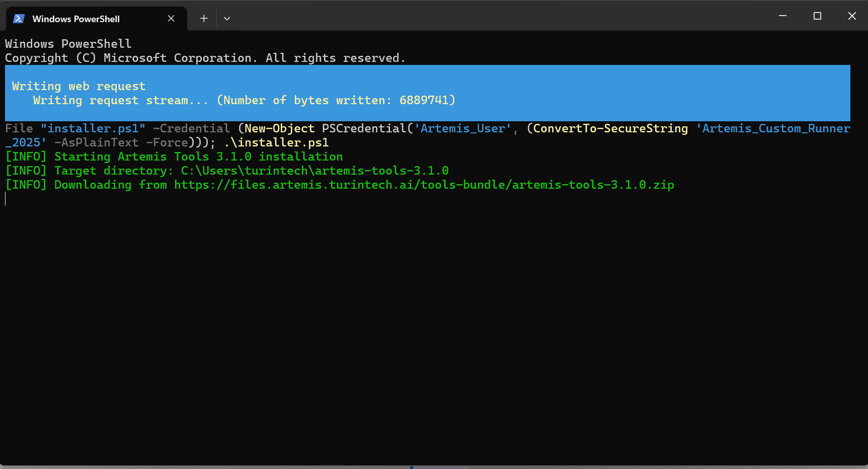This screenshot has height=469, width=868.
Task: Close the Windows PowerShell tab
Action: (x=171, y=19)
